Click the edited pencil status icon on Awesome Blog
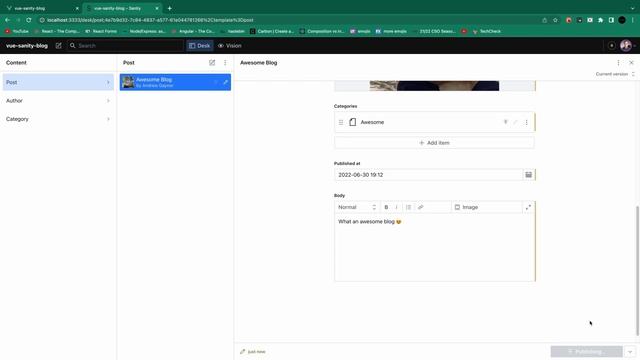The image size is (640, 360). 225,82
